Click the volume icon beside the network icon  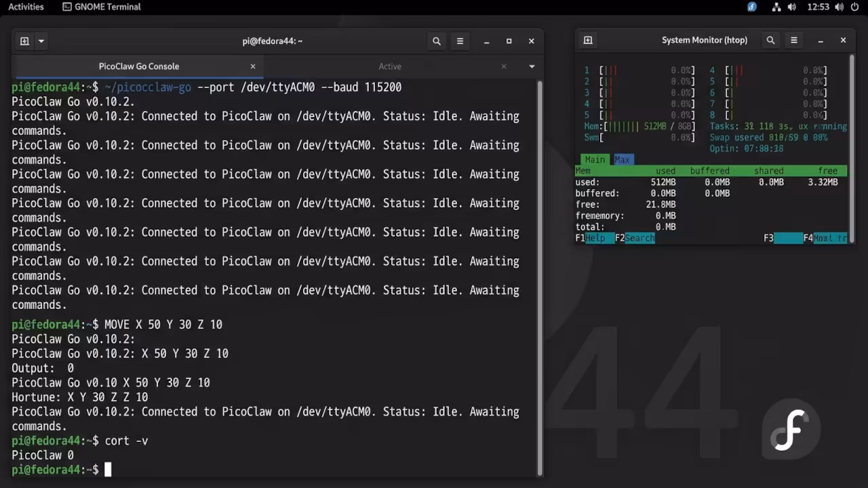792,7
